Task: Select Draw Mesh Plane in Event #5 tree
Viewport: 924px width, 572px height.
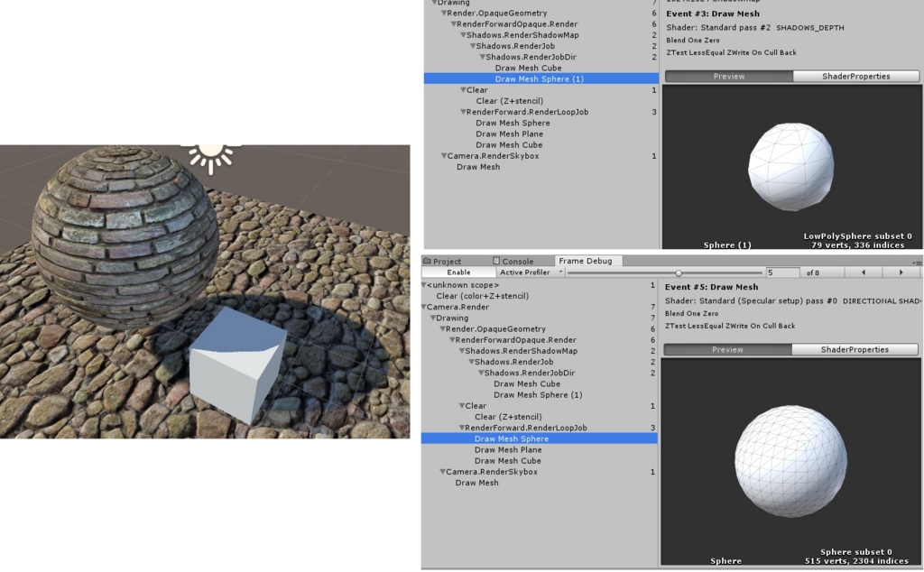Action: (x=508, y=449)
